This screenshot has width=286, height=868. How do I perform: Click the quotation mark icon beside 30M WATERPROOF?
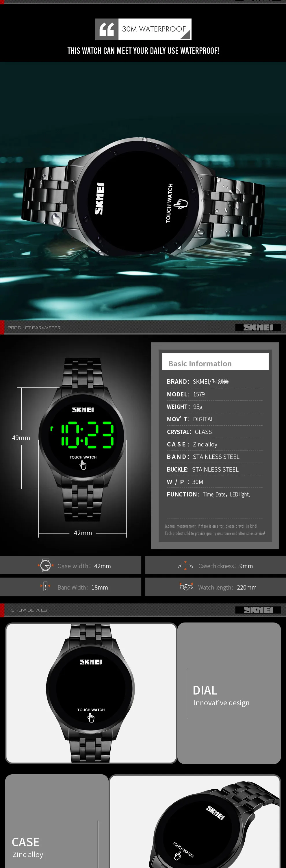107,29
